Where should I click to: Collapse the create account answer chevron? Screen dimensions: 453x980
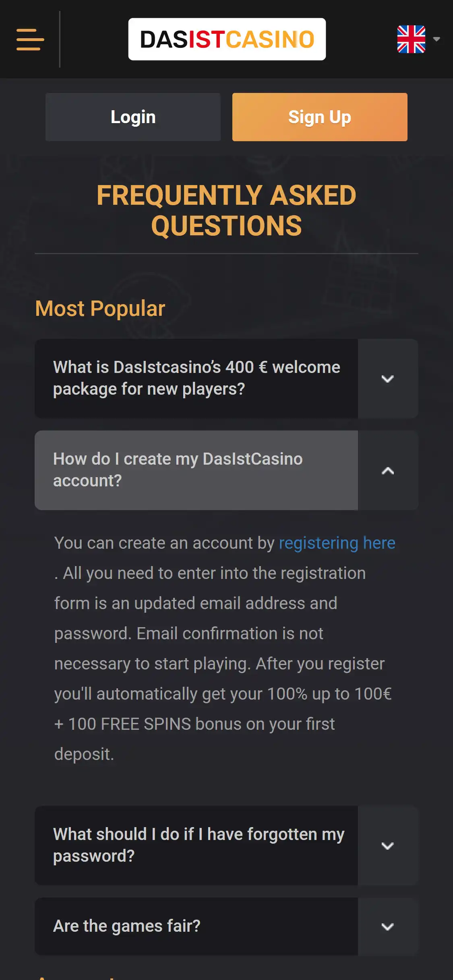click(x=387, y=470)
